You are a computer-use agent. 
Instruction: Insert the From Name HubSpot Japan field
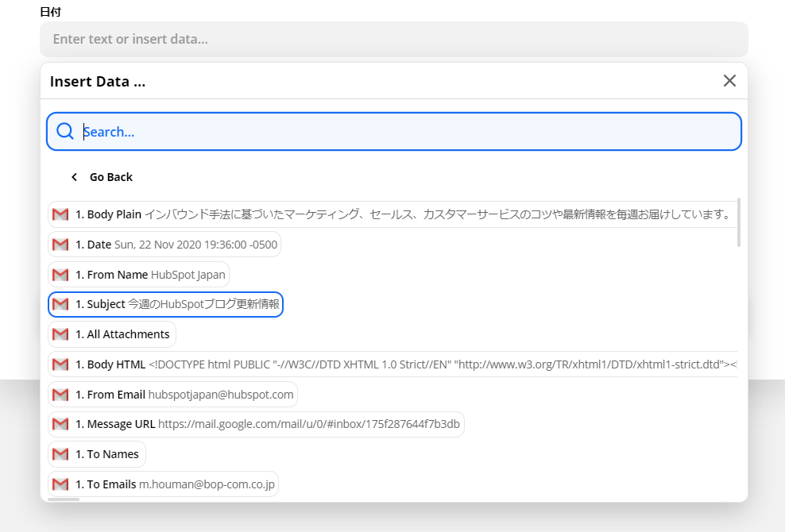point(139,275)
